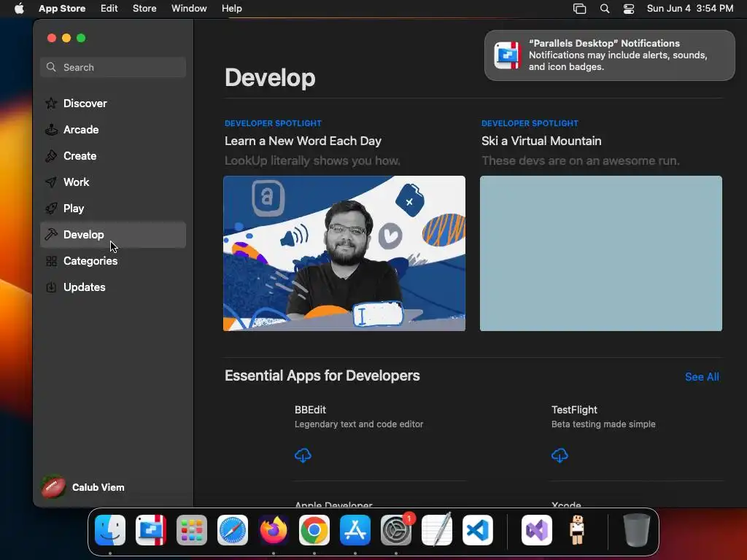Screen dimensions: 747x560
Task: Click the date and time in menu bar
Action: pyautogui.click(x=690, y=9)
